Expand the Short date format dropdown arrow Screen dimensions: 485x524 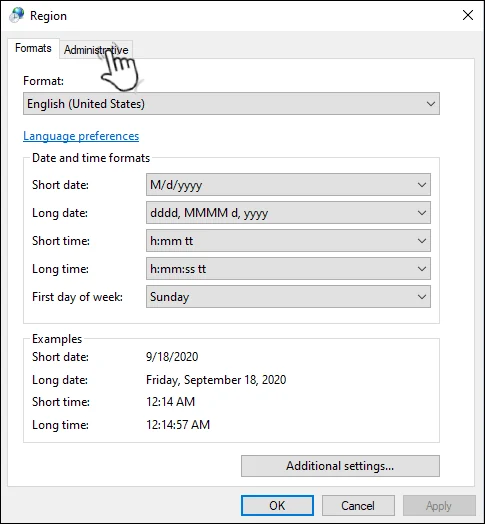(x=421, y=184)
